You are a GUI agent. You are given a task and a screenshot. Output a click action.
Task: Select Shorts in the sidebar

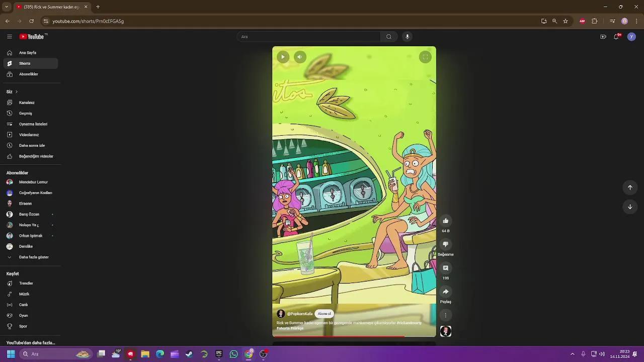pyautogui.click(x=30, y=63)
